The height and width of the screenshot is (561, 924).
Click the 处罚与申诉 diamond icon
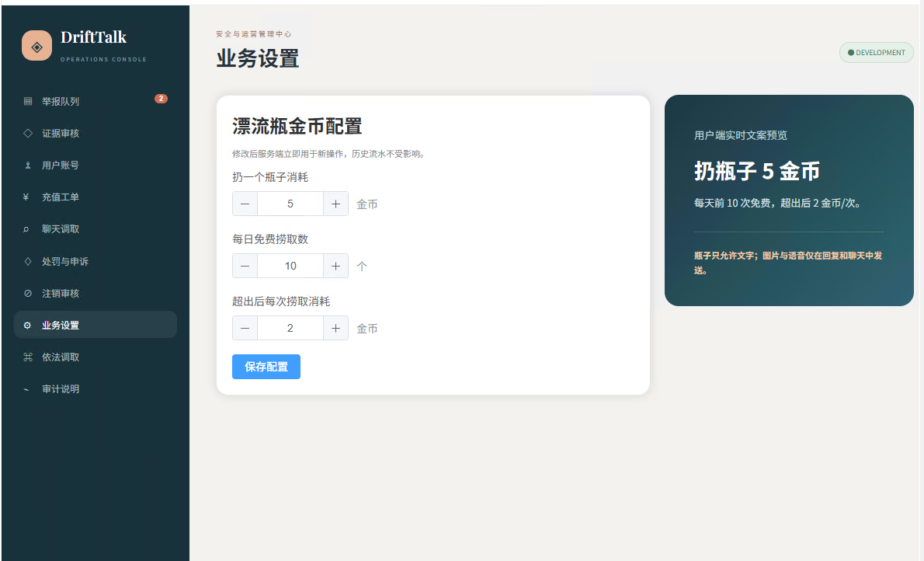(x=28, y=261)
